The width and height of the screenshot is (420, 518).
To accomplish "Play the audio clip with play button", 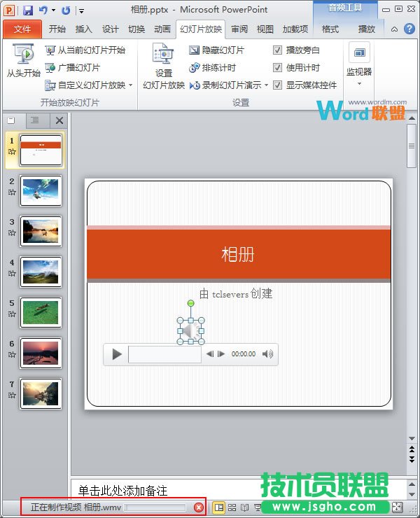I will (x=117, y=354).
